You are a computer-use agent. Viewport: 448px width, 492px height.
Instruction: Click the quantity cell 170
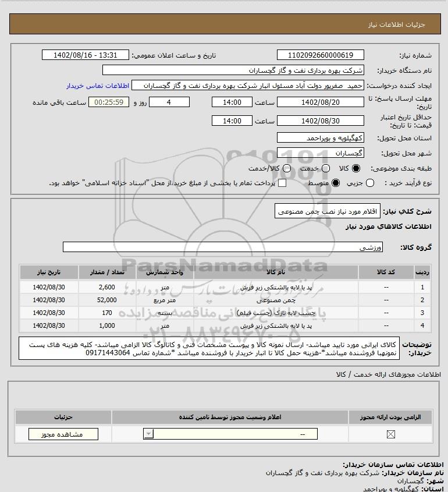point(107,313)
